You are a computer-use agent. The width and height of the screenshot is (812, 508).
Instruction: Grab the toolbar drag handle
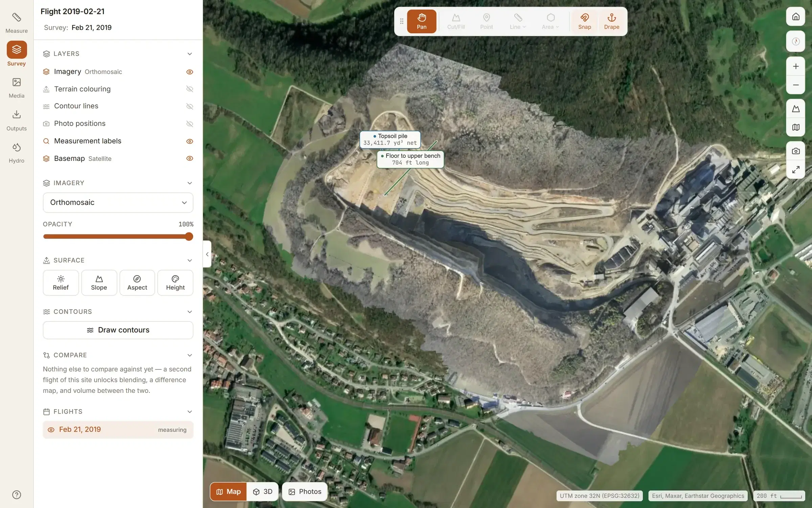point(402,21)
